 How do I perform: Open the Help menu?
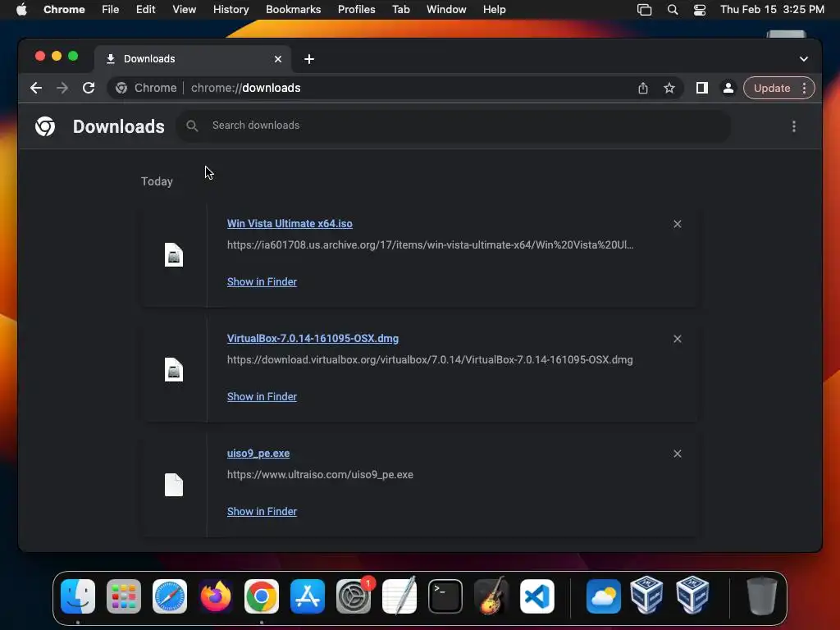494,10
